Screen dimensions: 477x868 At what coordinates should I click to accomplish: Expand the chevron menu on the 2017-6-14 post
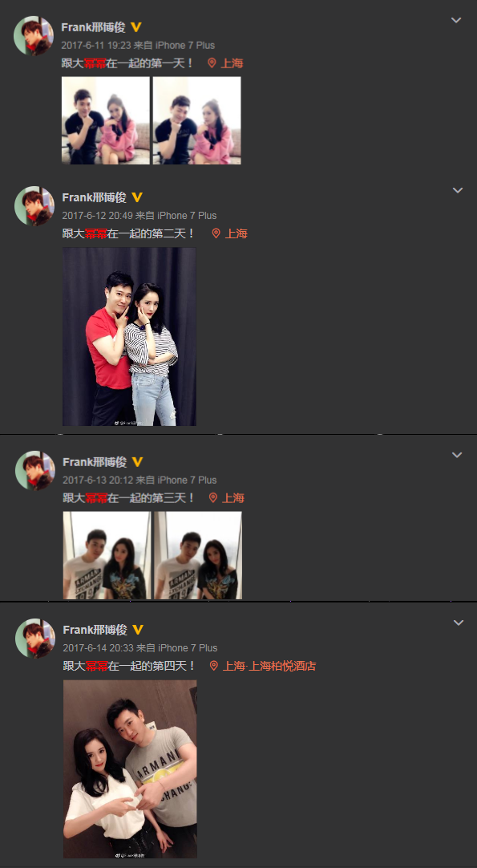(x=459, y=623)
